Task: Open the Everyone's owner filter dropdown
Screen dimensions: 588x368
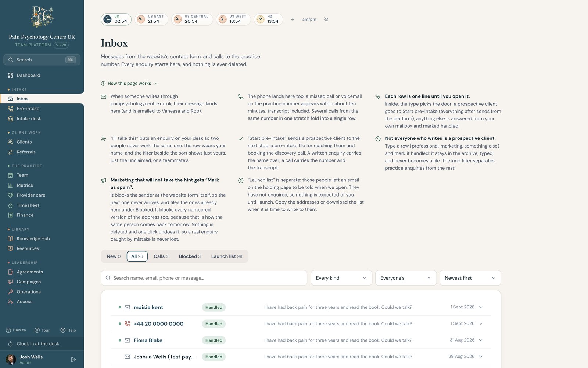Action: pyautogui.click(x=406, y=278)
